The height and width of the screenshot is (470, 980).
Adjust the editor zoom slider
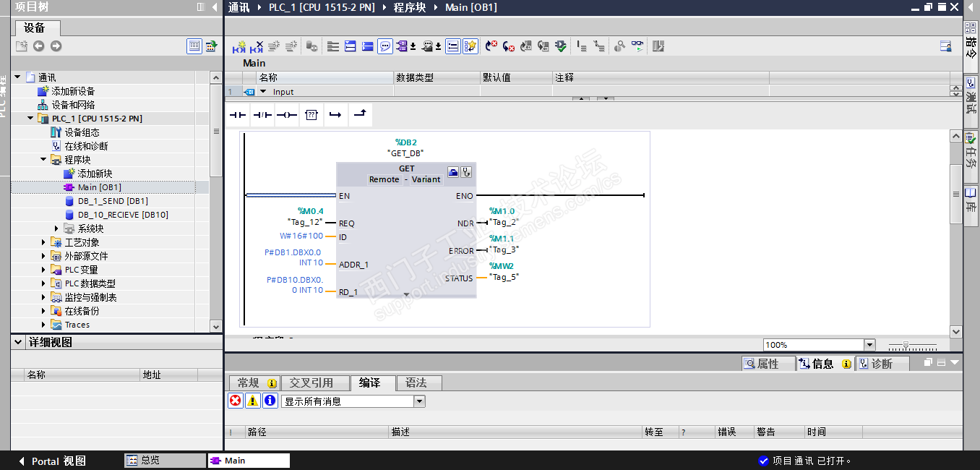(906, 346)
